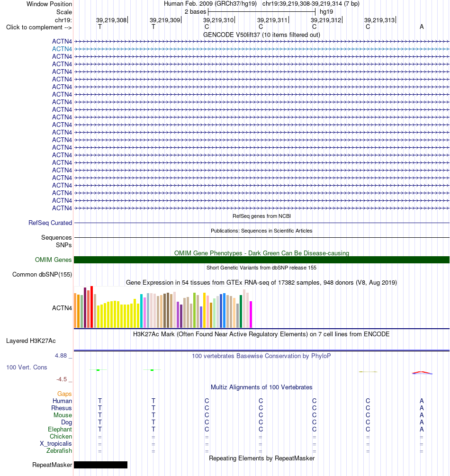Click the 'Dog' alignment row label

pyautogui.click(x=66, y=422)
